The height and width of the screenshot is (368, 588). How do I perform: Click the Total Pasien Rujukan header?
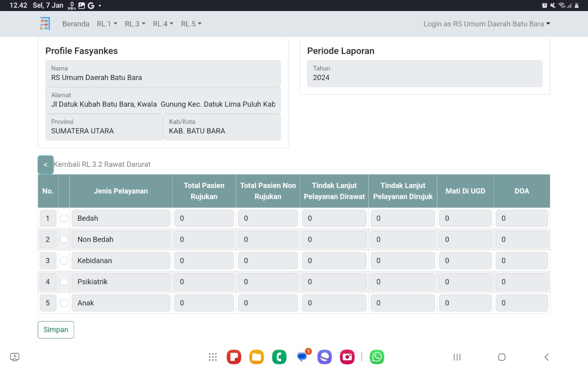(x=204, y=191)
